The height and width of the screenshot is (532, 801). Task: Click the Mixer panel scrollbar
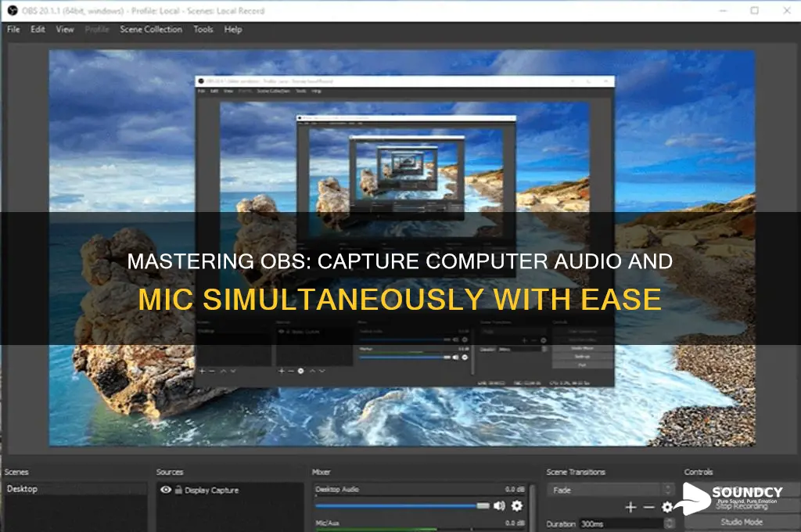[531, 508]
